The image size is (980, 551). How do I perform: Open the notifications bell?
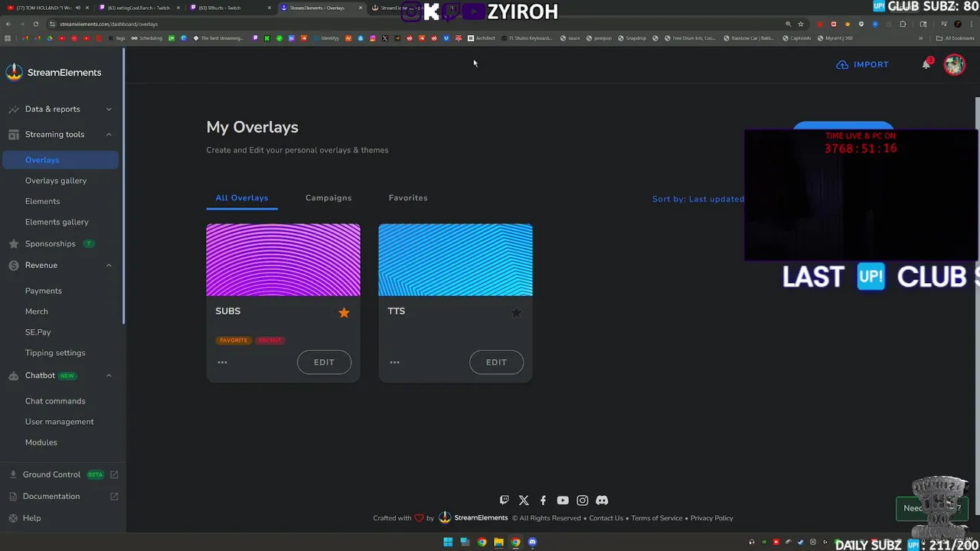coord(926,64)
